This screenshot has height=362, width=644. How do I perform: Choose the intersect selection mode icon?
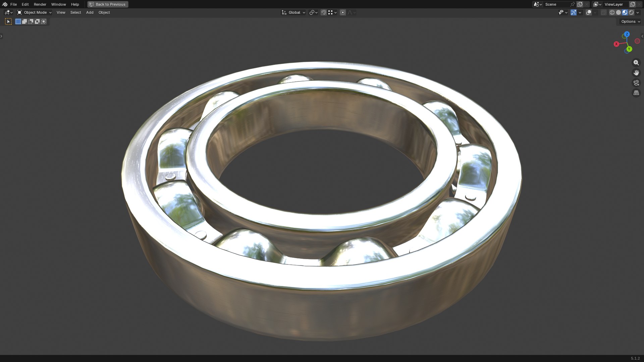(44, 21)
